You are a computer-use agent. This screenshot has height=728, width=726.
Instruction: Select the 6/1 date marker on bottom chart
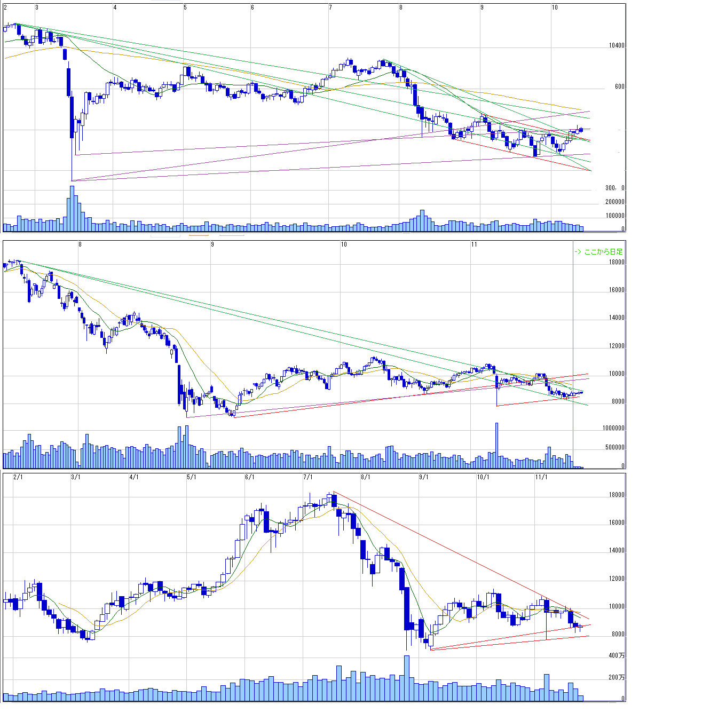[x=249, y=477]
